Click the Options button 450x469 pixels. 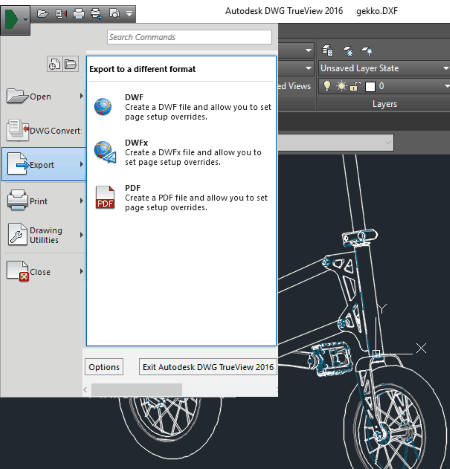(x=104, y=367)
